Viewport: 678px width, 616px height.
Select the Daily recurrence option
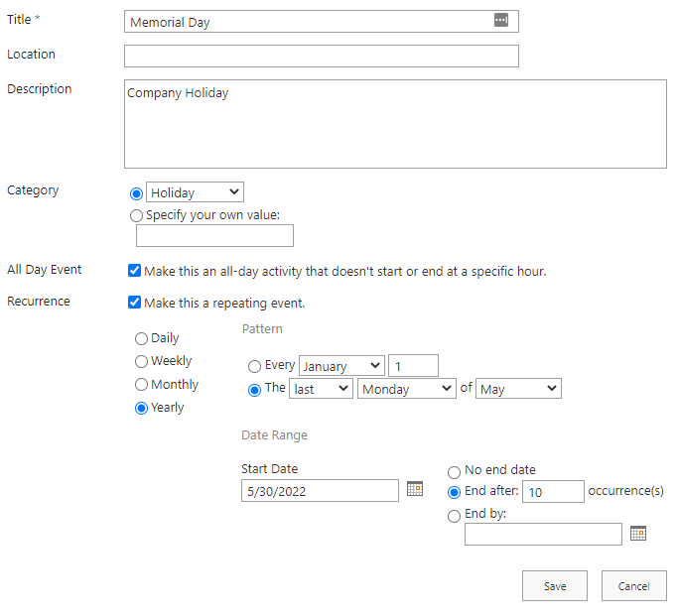click(141, 338)
